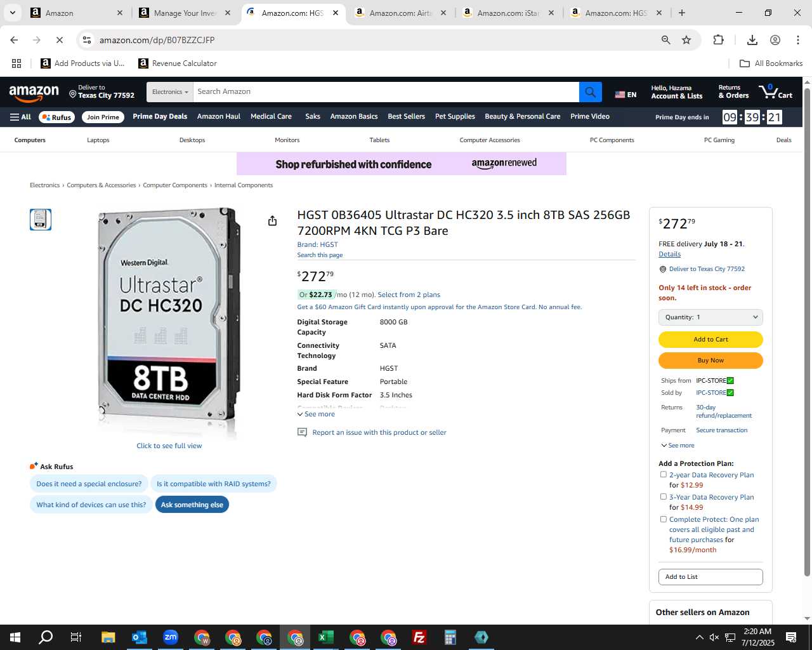Screen dimensions: 812x650
Task: Click the Amazon Renewed banner
Action: (401, 164)
